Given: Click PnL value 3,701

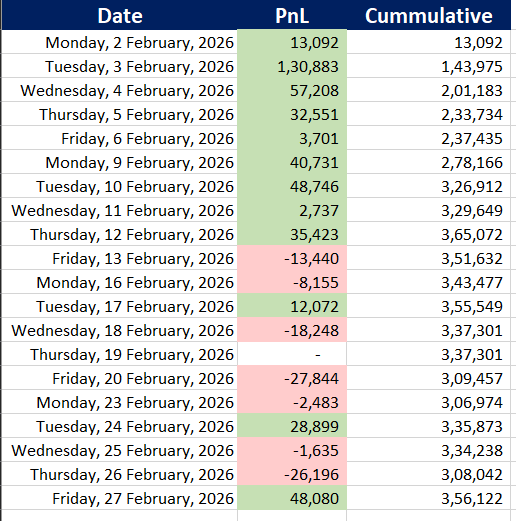Looking at the screenshot, I should click(292, 138).
